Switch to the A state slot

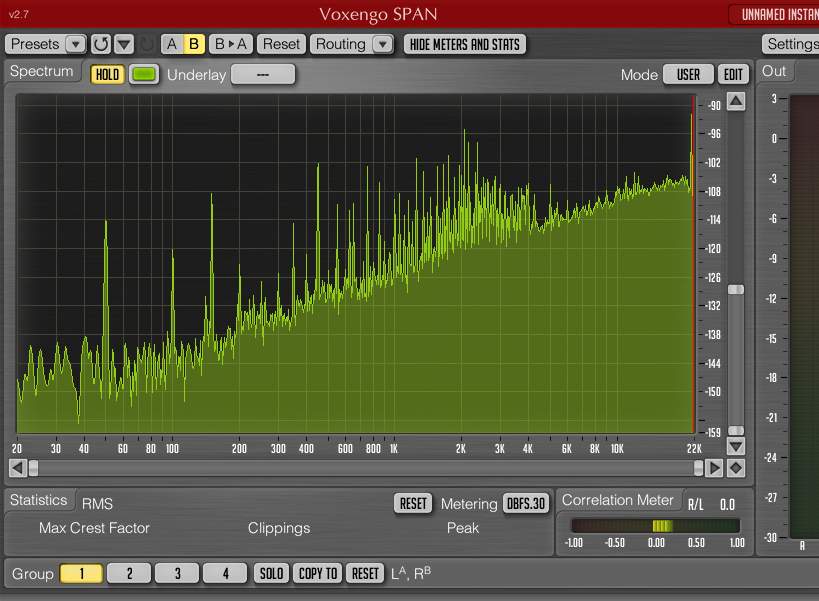(172, 44)
